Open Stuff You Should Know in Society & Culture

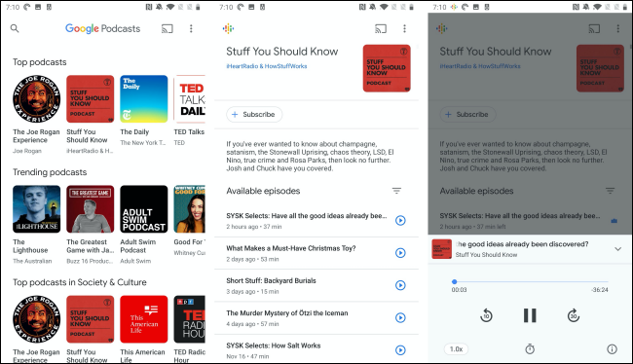[90, 319]
